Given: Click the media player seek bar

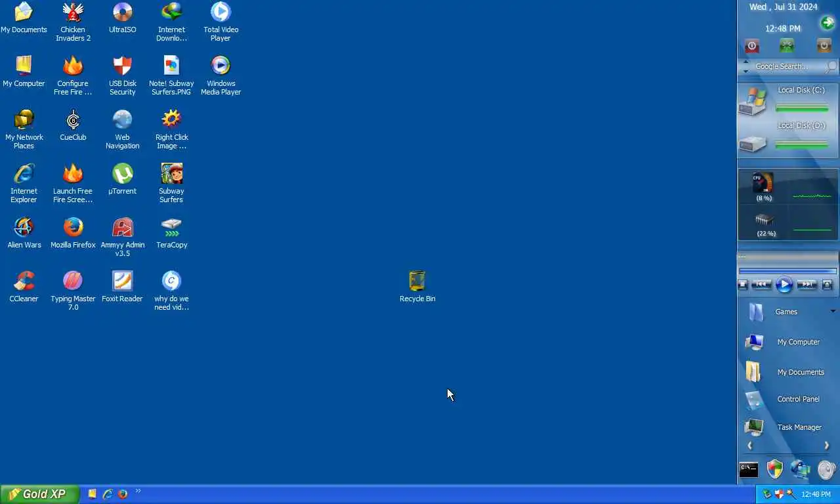Looking at the screenshot, I should pyautogui.click(x=787, y=270).
